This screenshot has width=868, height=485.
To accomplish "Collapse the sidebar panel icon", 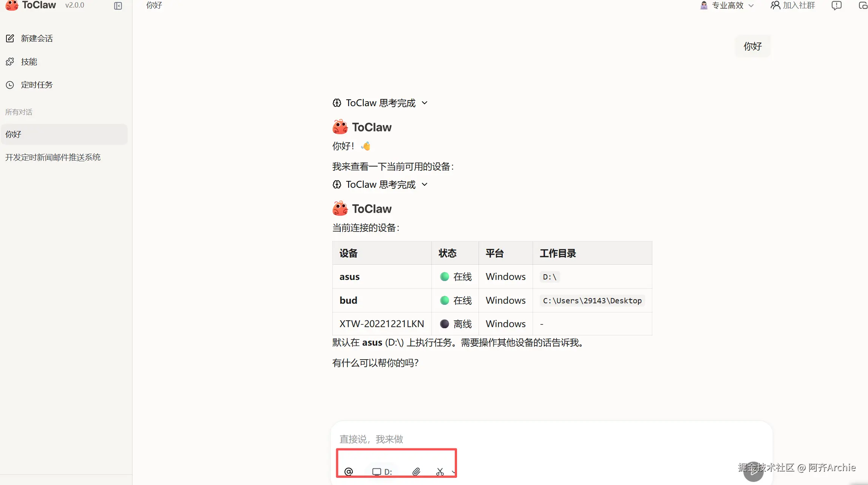I will tap(118, 6).
